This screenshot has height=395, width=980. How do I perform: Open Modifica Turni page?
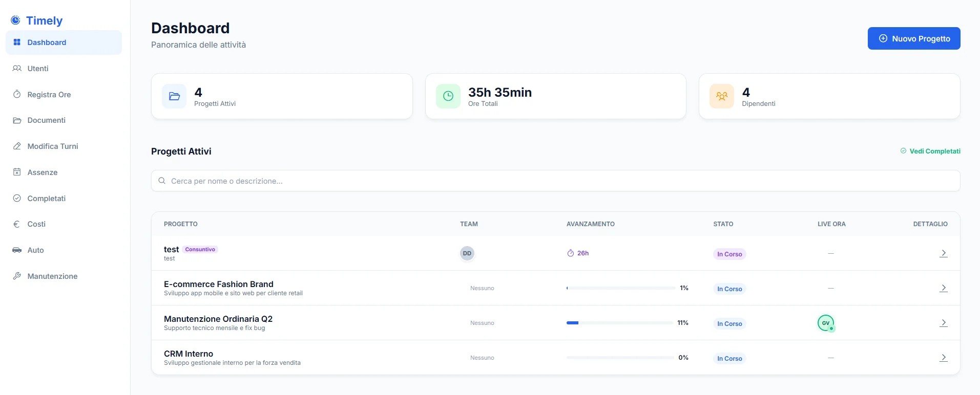(x=64, y=146)
